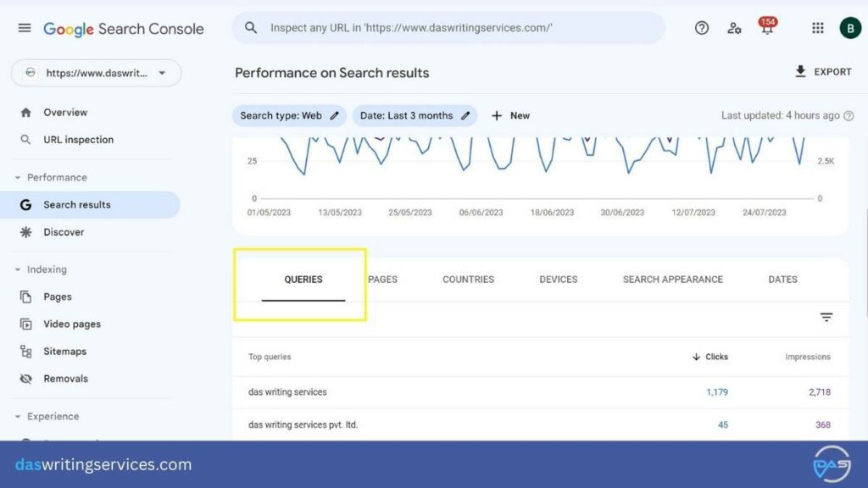Select the 'das writing services pvt. ltd.' query
Screen dimensions: 868x488
click(x=541, y=425)
